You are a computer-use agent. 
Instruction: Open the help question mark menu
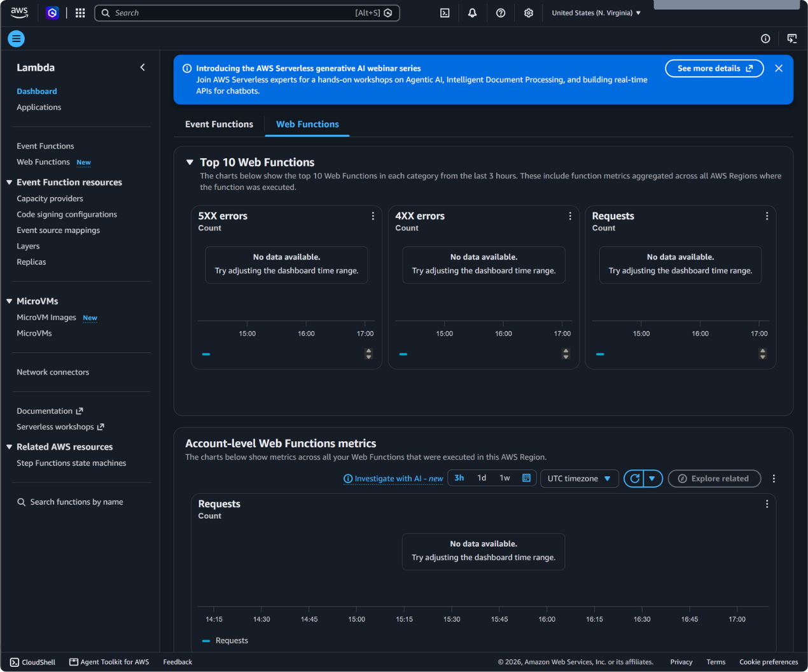(x=501, y=13)
